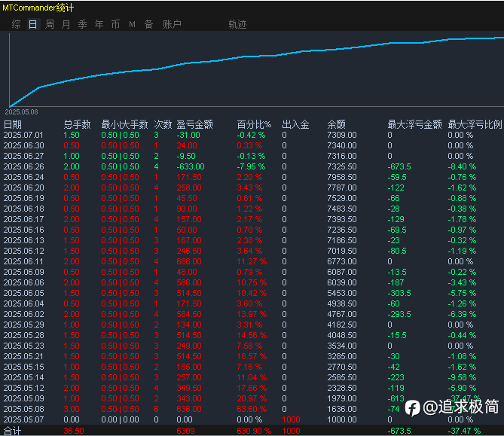Click the 轨迹 trajectory tab
The width and height of the screenshot is (504, 436).
pos(237,24)
